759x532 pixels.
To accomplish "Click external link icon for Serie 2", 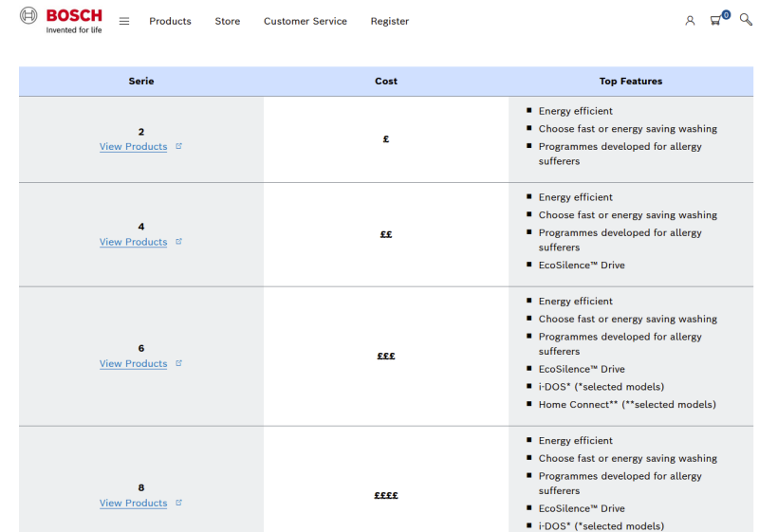I will click(178, 146).
